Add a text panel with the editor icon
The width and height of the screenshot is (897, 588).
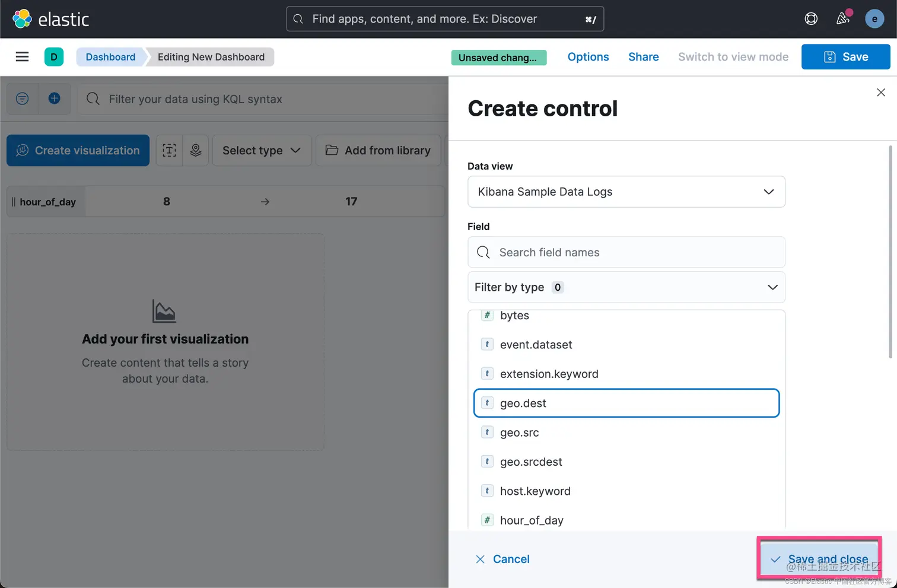pos(169,151)
